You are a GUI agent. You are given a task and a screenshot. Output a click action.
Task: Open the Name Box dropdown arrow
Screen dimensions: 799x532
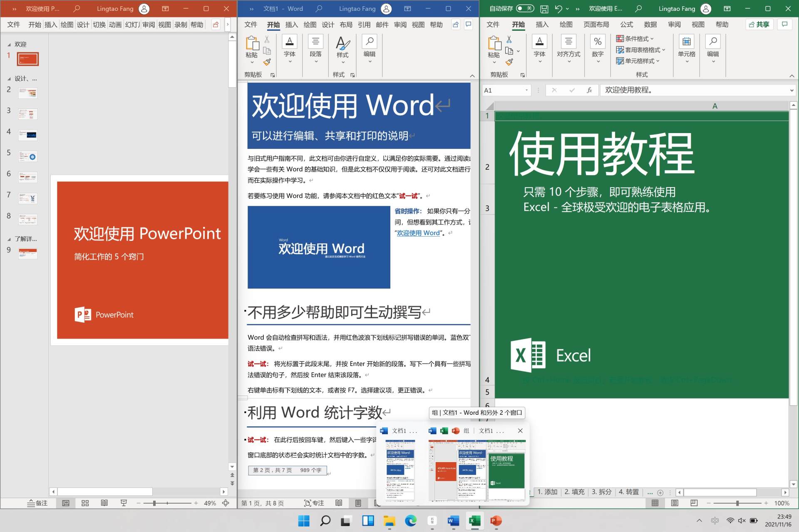(527, 90)
